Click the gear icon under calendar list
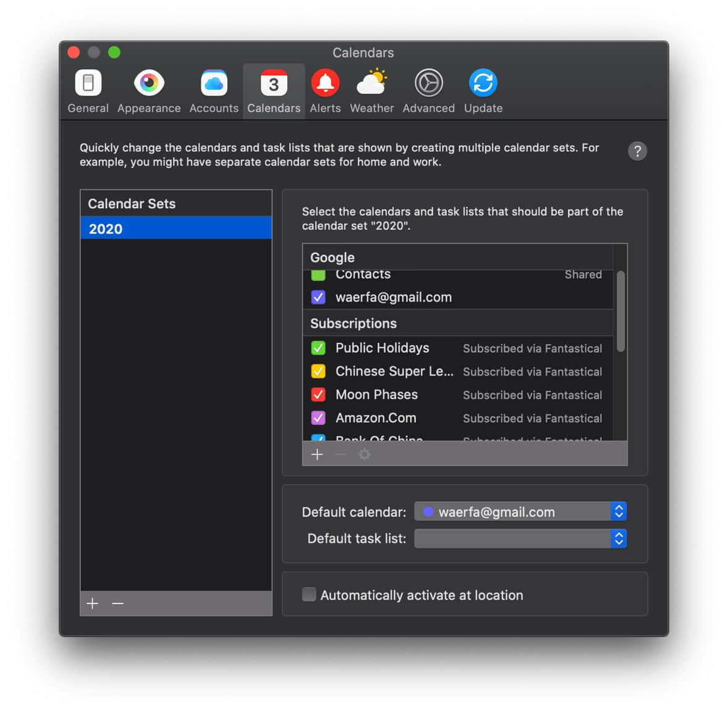Screen dimensions: 728x714 point(365,454)
